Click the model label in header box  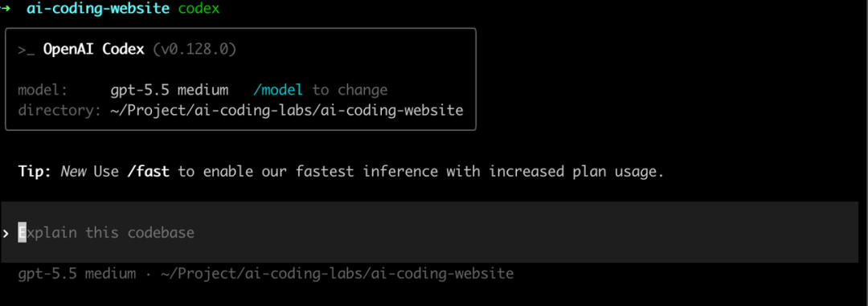coord(43,90)
